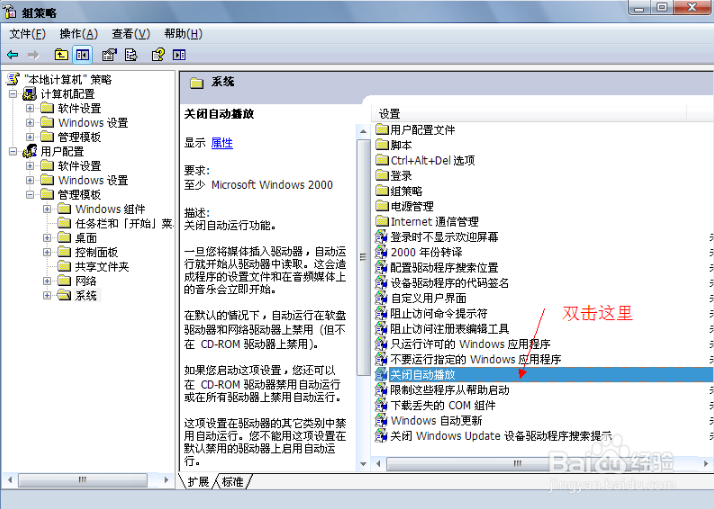Toggle the show/hide console tree icon
Viewport: 714px width, 509px height.
tap(82, 55)
